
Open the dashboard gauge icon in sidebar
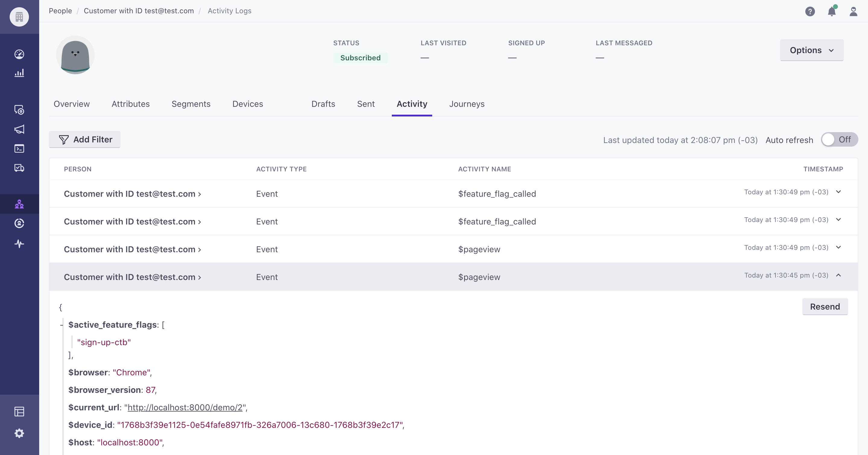[19, 54]
